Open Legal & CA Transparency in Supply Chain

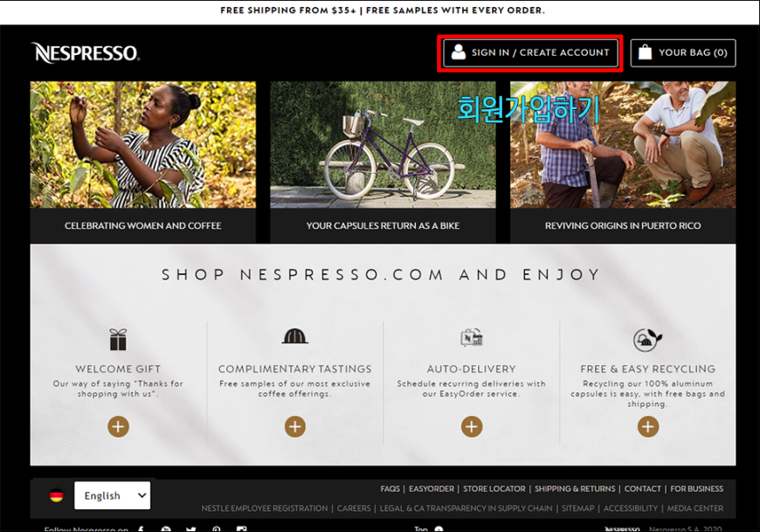pos(466,508)
